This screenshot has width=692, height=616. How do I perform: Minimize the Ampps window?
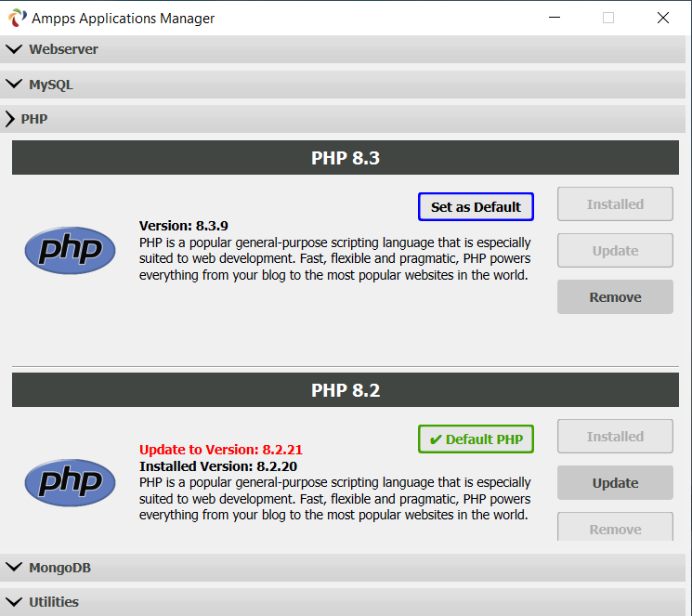[555, 18]
